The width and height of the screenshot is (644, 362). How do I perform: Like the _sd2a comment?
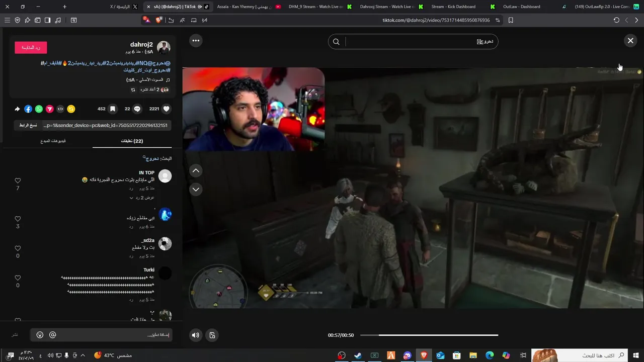tap(18, 248)
